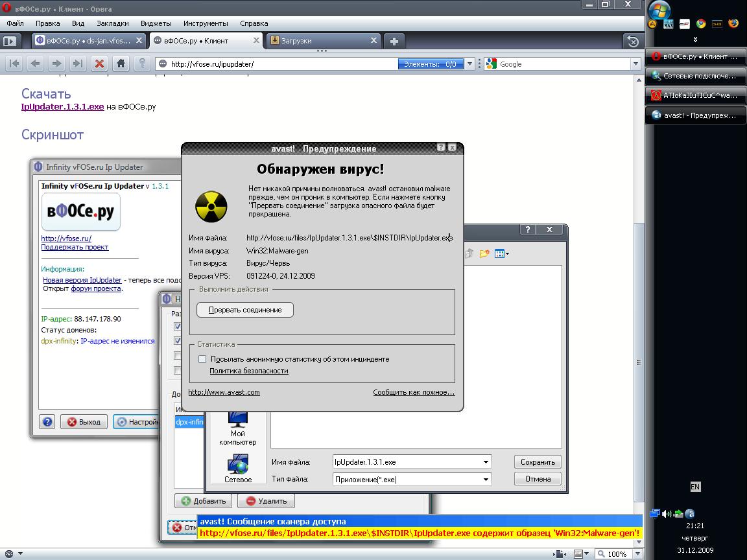Click the closed tabs trash icon
The width and height of the screenshot is (747, 560).
coord(633,41)
